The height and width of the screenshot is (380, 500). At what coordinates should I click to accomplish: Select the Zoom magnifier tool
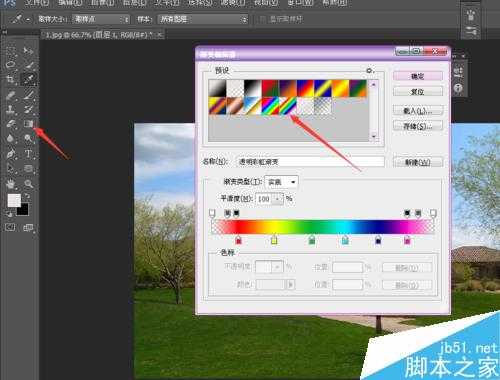click(28, 184)
